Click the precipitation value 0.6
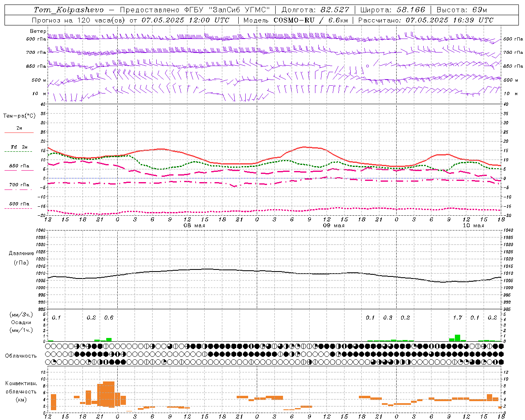This screenshot has height=420, width=525. [x=109, y=318]
